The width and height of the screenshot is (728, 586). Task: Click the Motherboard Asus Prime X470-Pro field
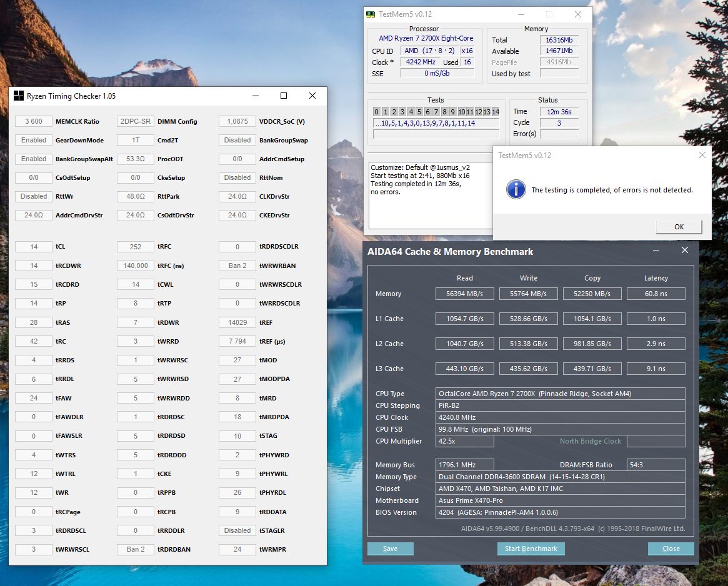tap(561, 500)
